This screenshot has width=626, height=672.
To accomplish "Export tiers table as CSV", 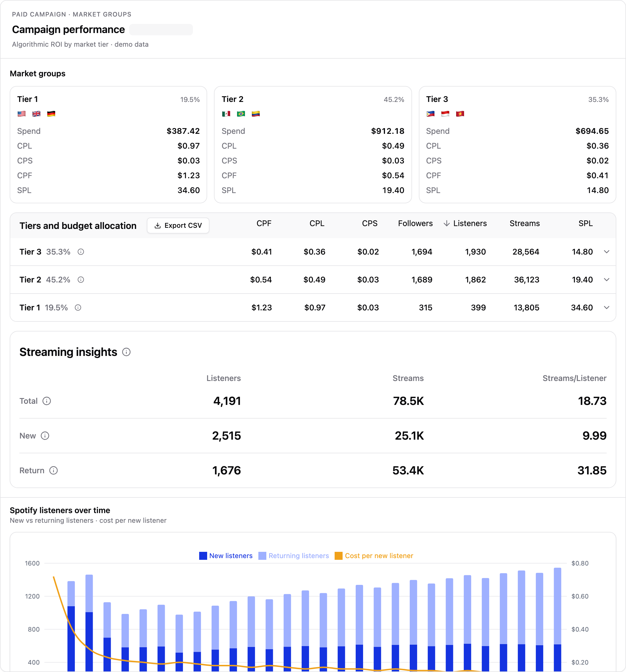I will pos(178,226).
